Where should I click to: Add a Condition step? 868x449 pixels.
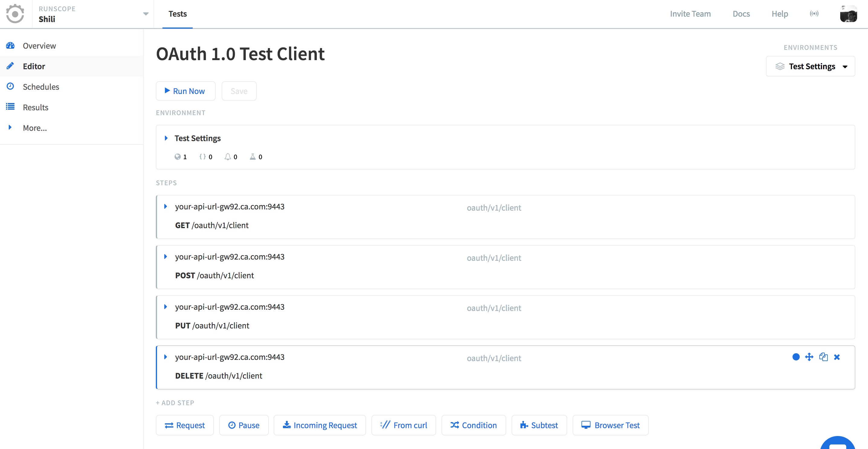click(474, 425)
